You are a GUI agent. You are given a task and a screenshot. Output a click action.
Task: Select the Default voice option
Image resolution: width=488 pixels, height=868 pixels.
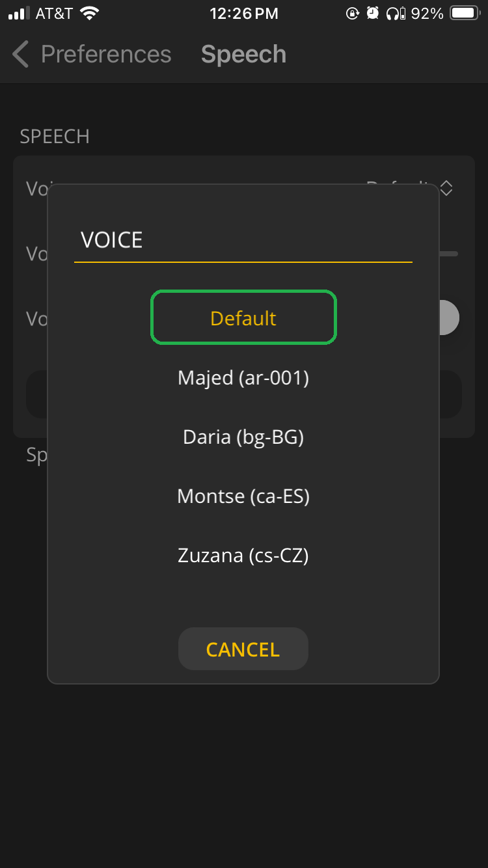243,318
